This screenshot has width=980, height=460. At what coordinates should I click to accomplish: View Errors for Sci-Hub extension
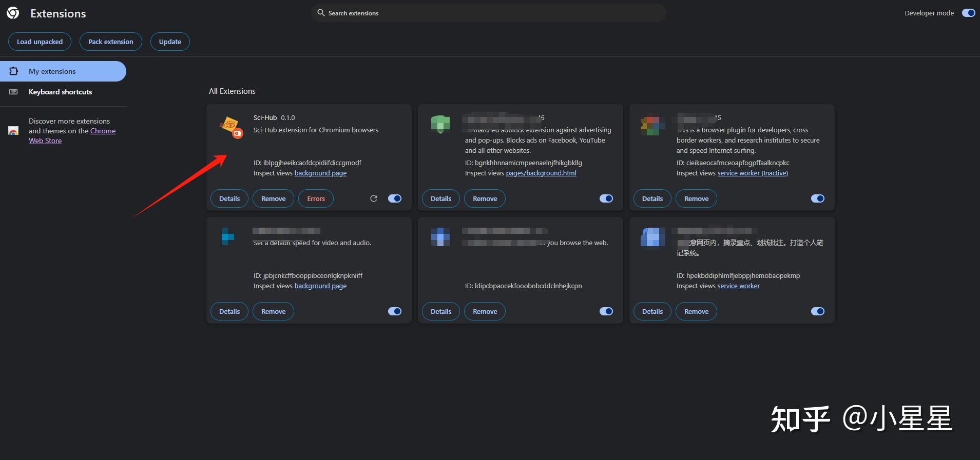pos(316,198)
